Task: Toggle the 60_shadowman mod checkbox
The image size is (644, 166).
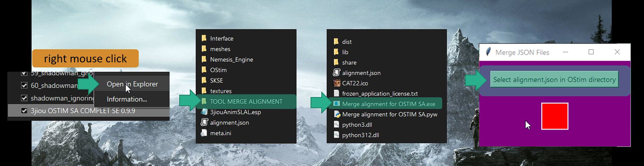Action: [24, 86]
